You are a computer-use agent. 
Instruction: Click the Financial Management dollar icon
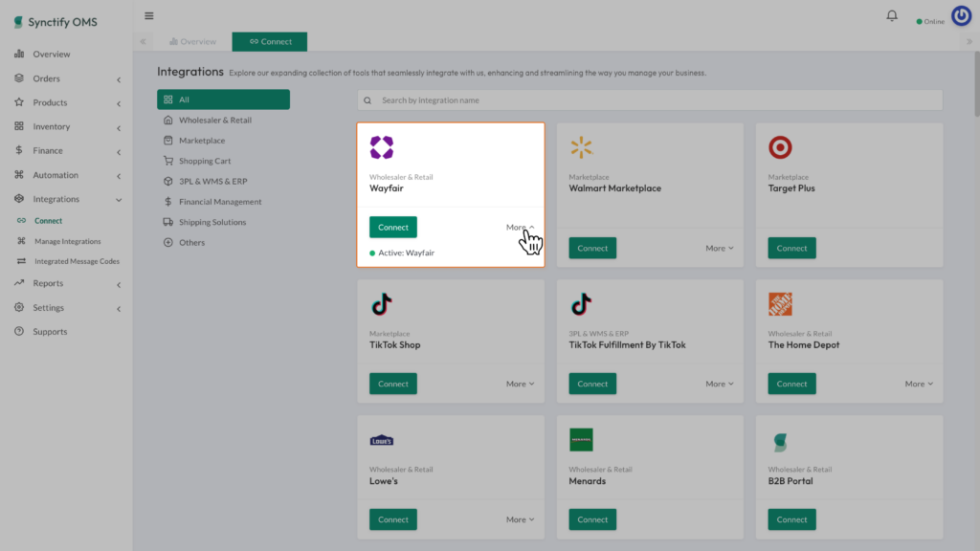pos(168,201)
